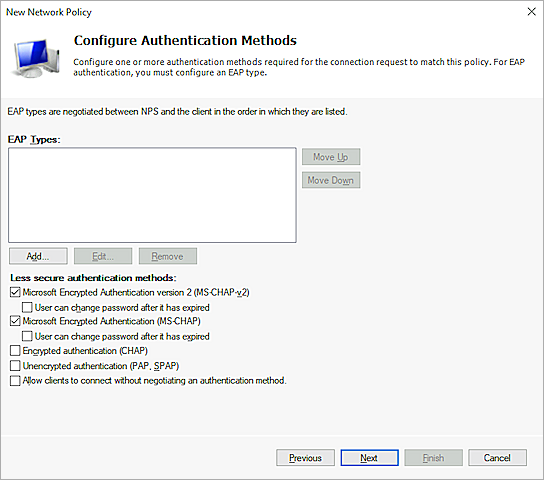Click the 'Configure Authentication Methods' heading

(x=185, y=41)
